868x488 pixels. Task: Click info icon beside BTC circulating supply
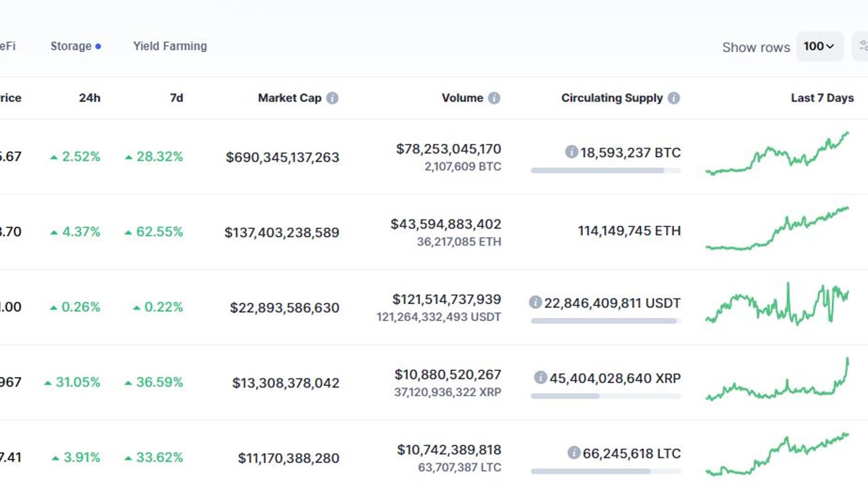[x=571, y=152]
